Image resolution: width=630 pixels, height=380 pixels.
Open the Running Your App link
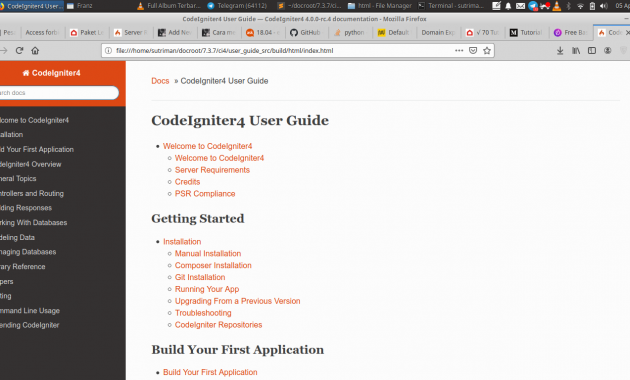point(207,289)
